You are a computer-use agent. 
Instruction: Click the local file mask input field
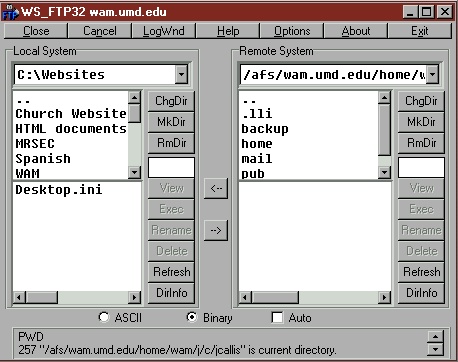click(171, 167)
